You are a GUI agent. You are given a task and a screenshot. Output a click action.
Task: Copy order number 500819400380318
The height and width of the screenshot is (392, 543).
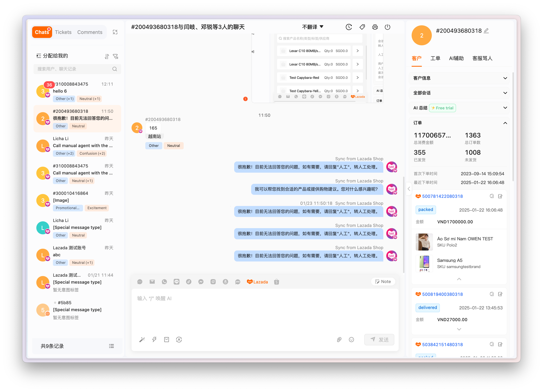point(491,294)
